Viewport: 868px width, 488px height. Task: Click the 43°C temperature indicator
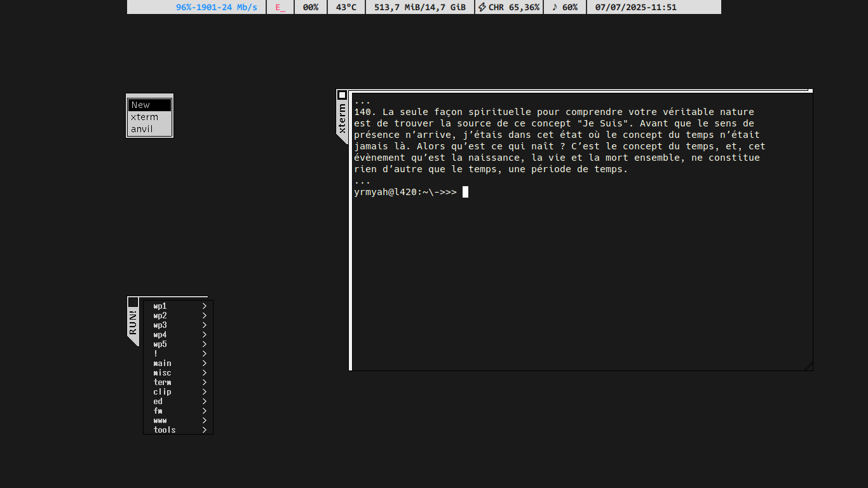pos(346,8)
